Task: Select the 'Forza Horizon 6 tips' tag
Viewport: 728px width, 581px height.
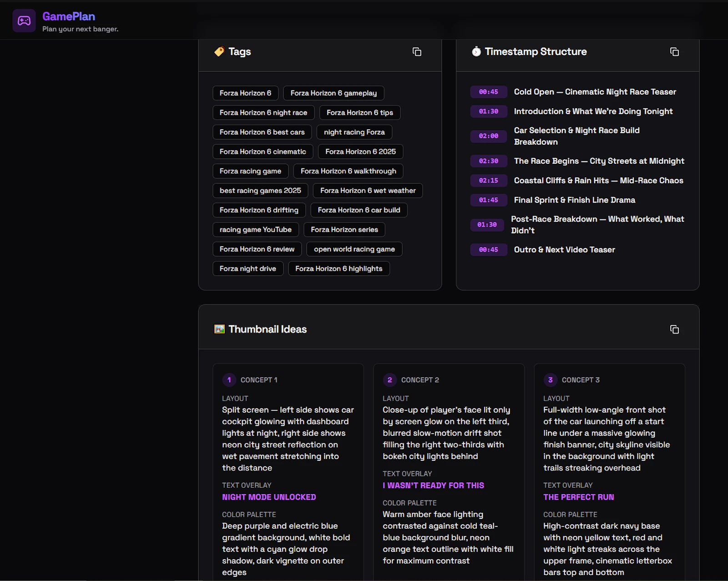Action: [360, 113]
